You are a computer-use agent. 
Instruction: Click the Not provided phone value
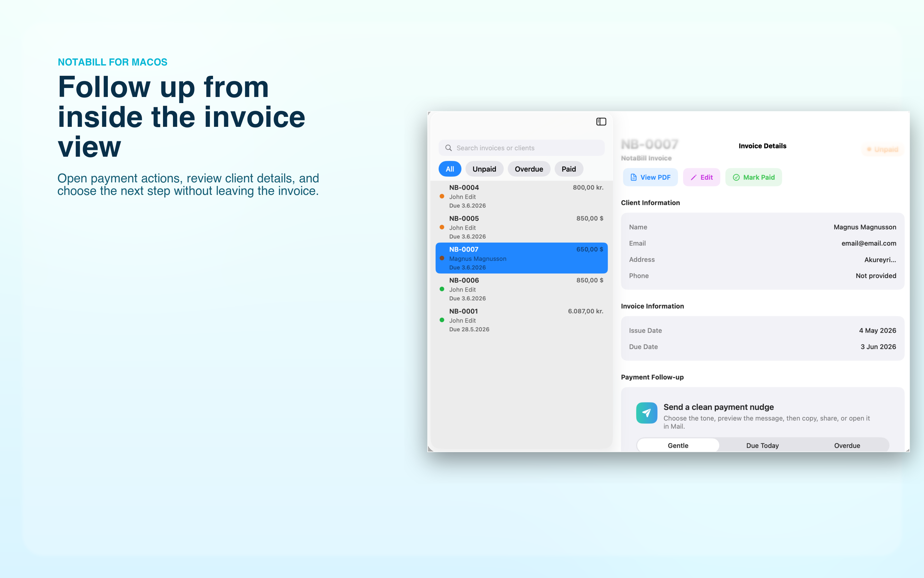876,276
